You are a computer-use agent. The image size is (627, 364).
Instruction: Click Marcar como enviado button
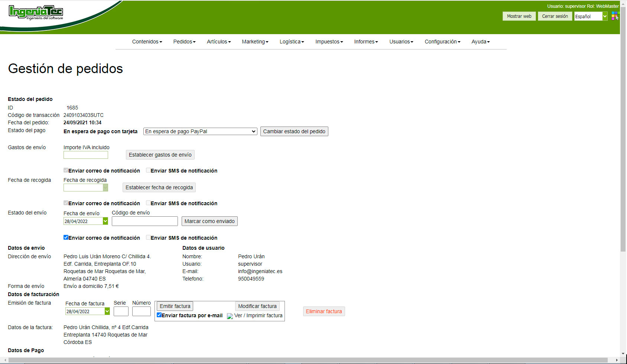pyautogui.click(x=209, y=221)
